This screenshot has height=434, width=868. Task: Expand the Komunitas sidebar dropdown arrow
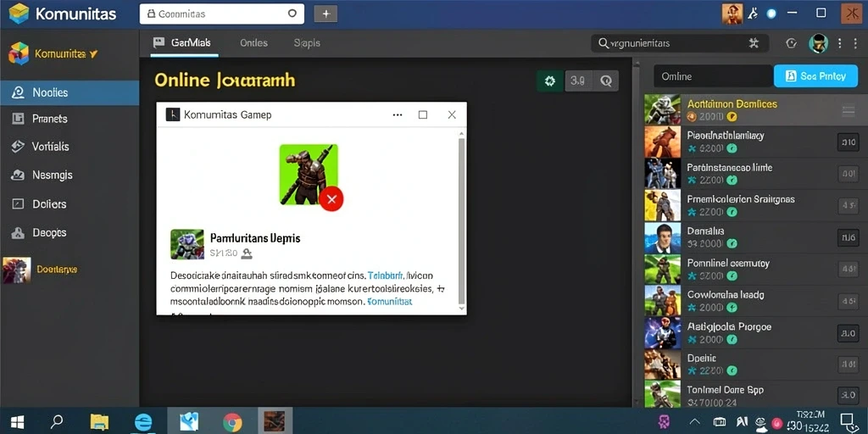[x=93, y=53]
